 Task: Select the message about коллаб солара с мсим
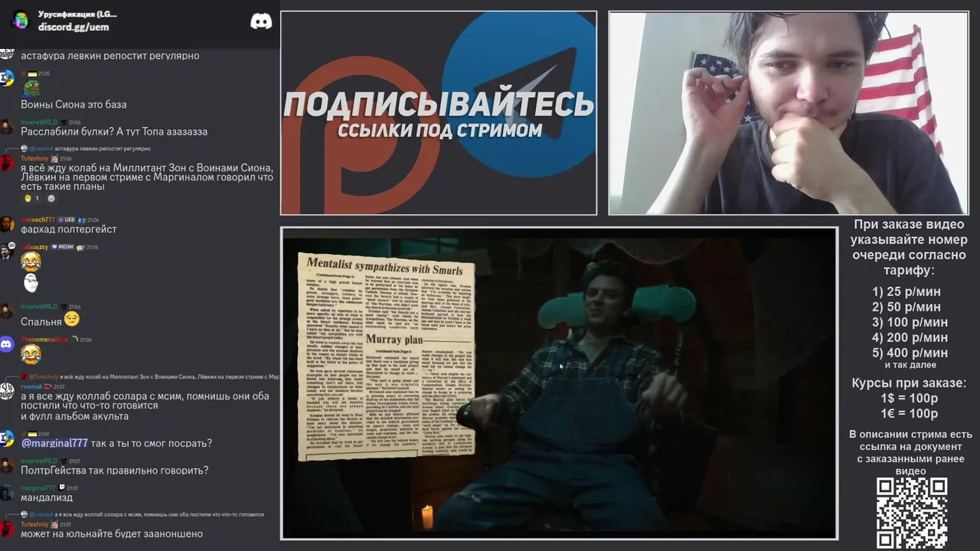click(x=145, y=400)
